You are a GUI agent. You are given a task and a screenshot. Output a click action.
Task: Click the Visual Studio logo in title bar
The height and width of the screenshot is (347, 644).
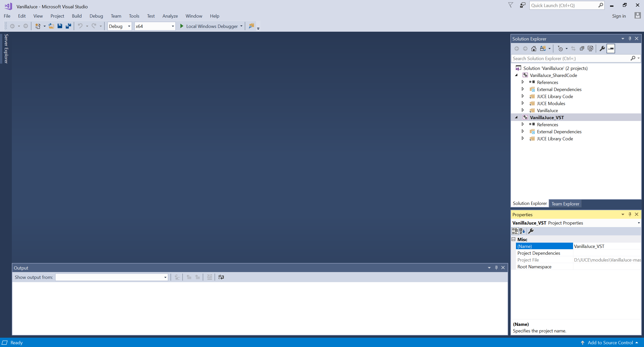pos(8,6)
